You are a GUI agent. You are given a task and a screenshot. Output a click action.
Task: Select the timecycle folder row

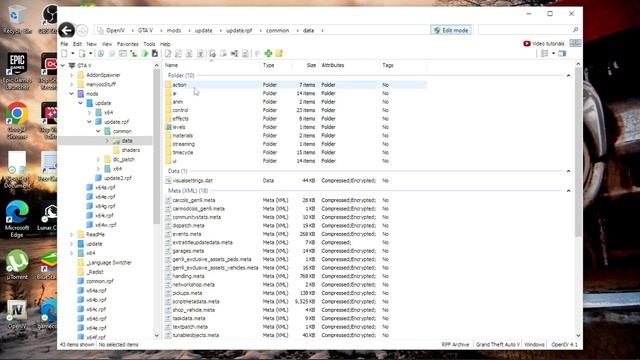pyautogui.click(x=296, y=152)
